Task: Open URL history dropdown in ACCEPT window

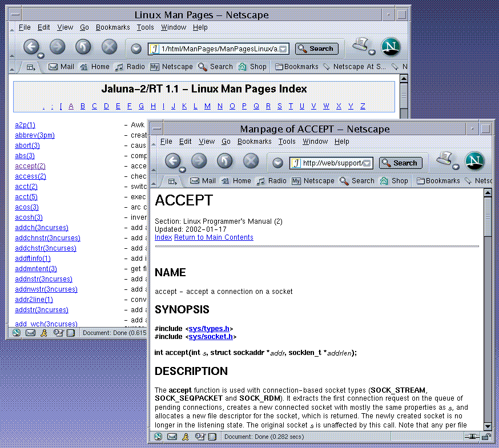Action: click(367, 163)
